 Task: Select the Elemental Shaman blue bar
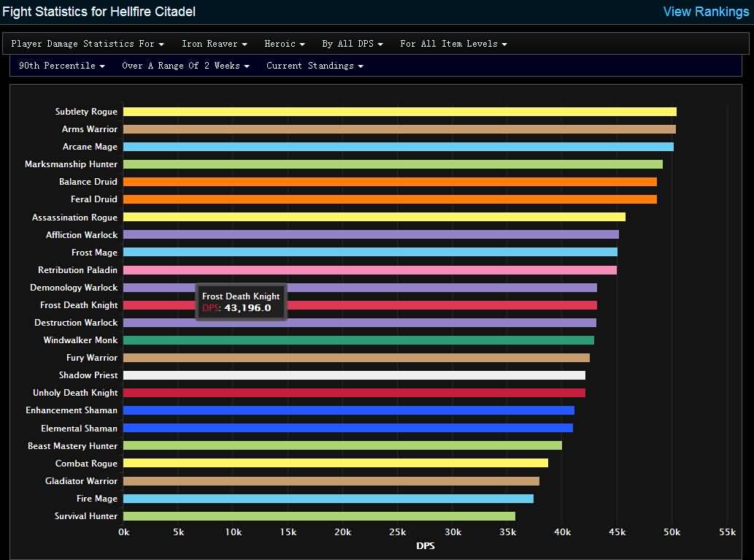point(348,428)
